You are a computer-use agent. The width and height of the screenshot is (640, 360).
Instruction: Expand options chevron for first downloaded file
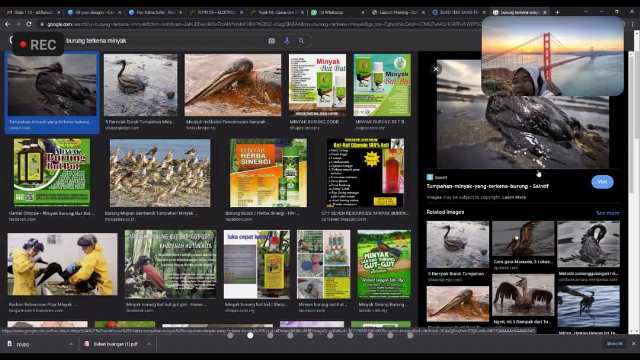coord(71,344)
